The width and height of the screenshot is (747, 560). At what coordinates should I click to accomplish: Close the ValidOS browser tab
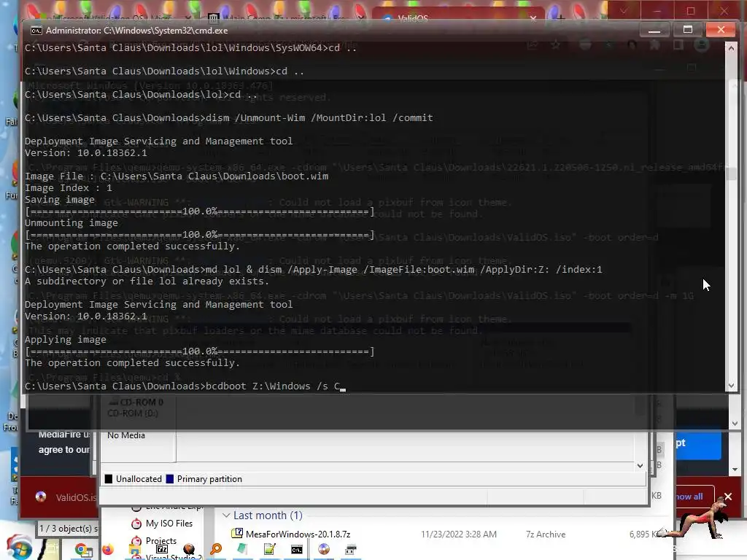pos(533,18)
